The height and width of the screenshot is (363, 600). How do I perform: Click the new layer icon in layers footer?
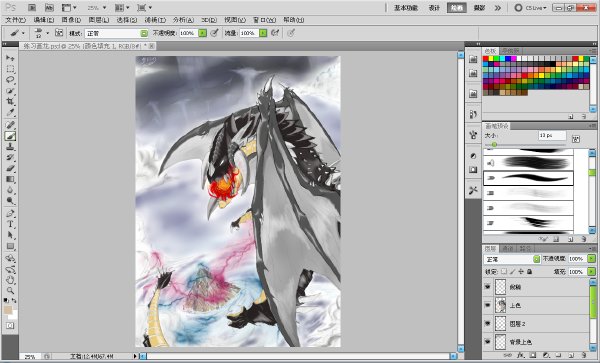point(571,355)
